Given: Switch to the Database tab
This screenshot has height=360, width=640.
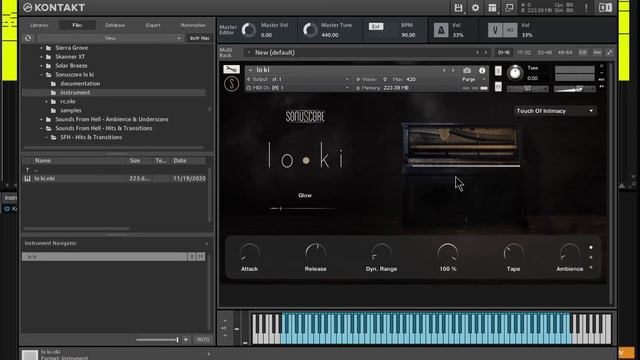Looking at the screenshot, I should 115,25.
